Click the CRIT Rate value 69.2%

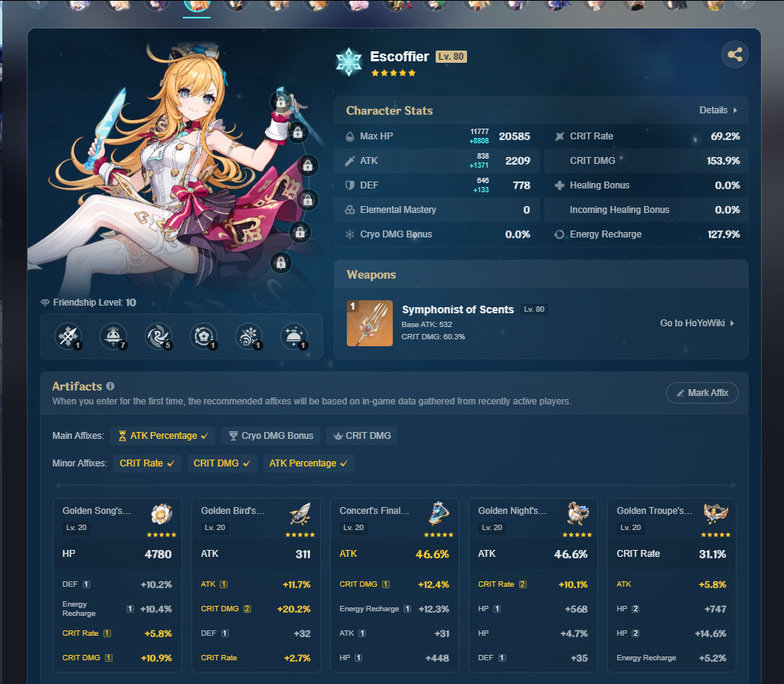pyautogui.click(x=725, y=136)
